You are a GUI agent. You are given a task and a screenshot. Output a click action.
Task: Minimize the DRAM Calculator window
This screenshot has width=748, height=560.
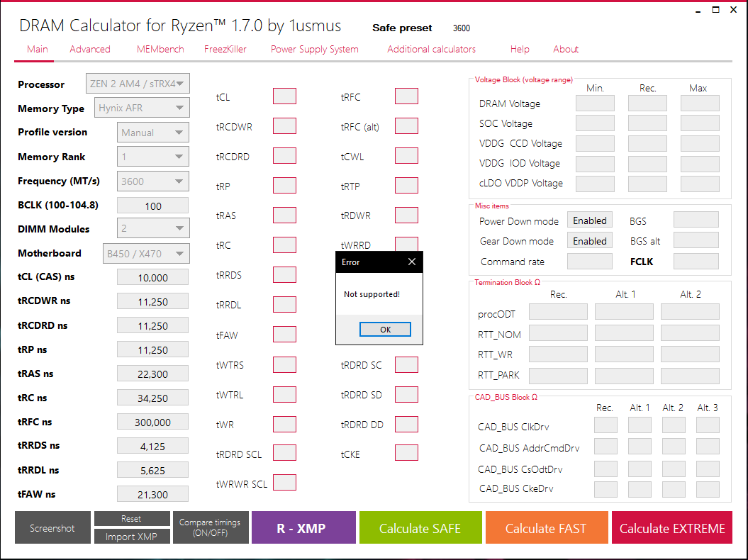click(x=698, y=10)
